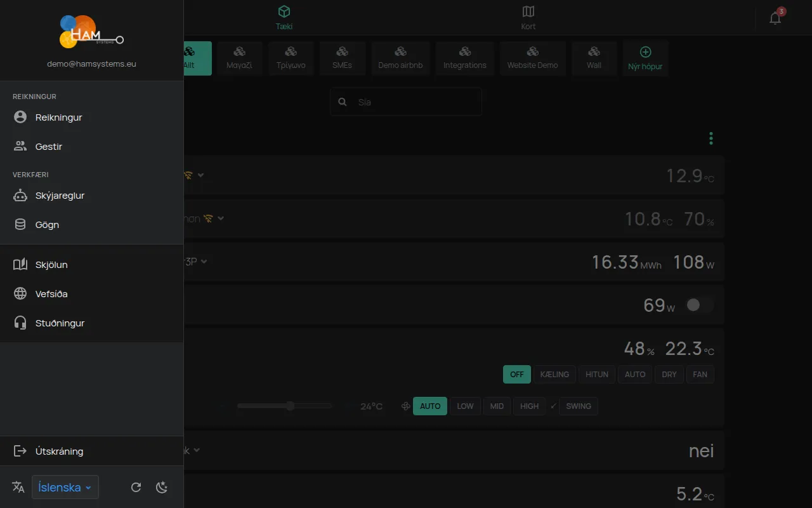Select the Integrations group
The height and width of the screenshot is (508, 812).
tap(465, 58)
